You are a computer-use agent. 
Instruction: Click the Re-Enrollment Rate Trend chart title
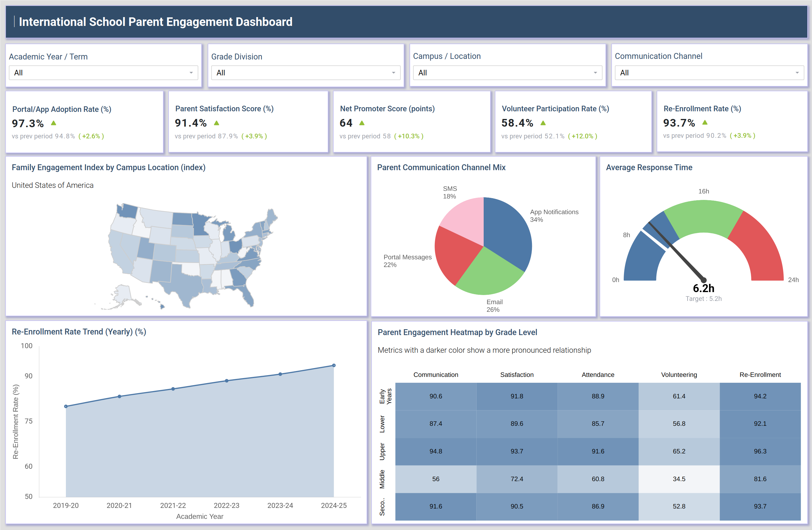coord(79,332)
